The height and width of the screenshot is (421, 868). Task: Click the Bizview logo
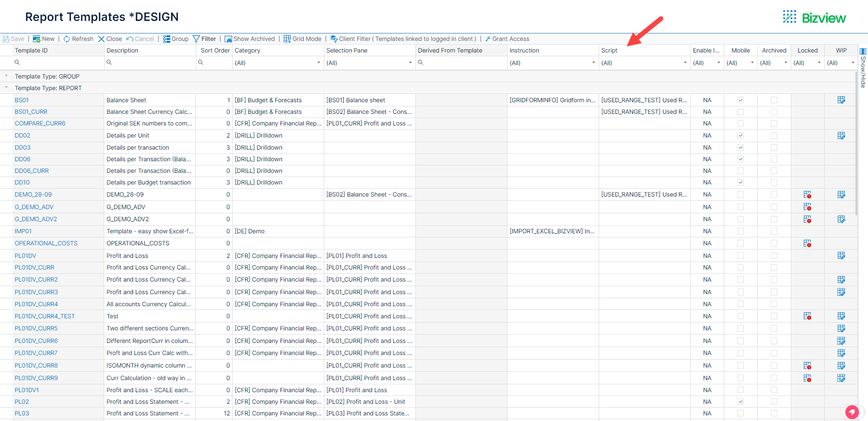coord(815,17)
